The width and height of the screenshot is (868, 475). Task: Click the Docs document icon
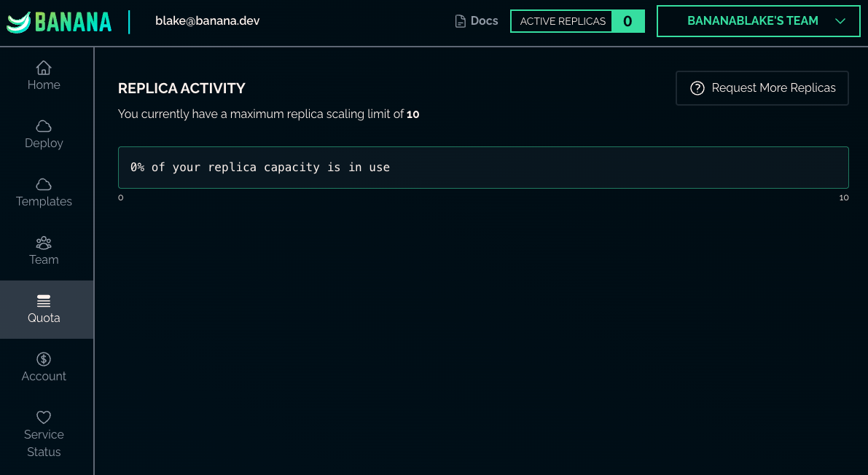pos(460,21)
